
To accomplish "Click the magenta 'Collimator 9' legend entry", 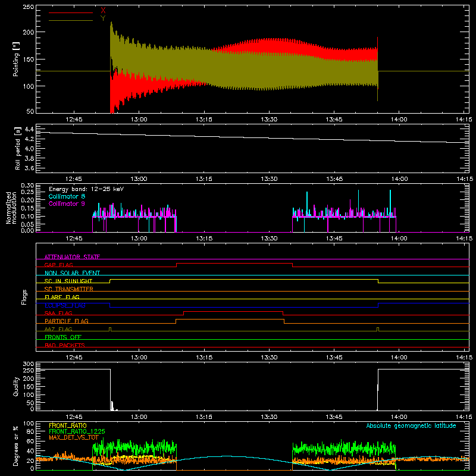I will (x=67, y=203).
